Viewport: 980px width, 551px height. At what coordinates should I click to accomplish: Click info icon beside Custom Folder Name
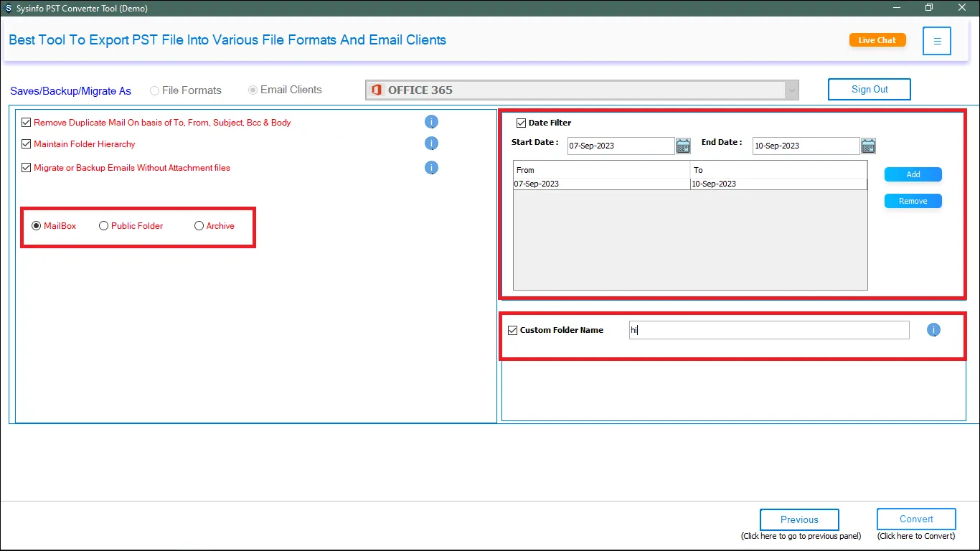(933, 330)
